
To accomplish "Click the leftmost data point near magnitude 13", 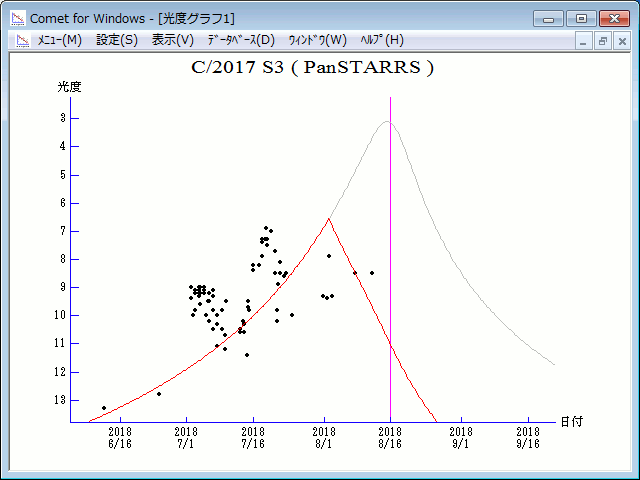I will (104, 408).
